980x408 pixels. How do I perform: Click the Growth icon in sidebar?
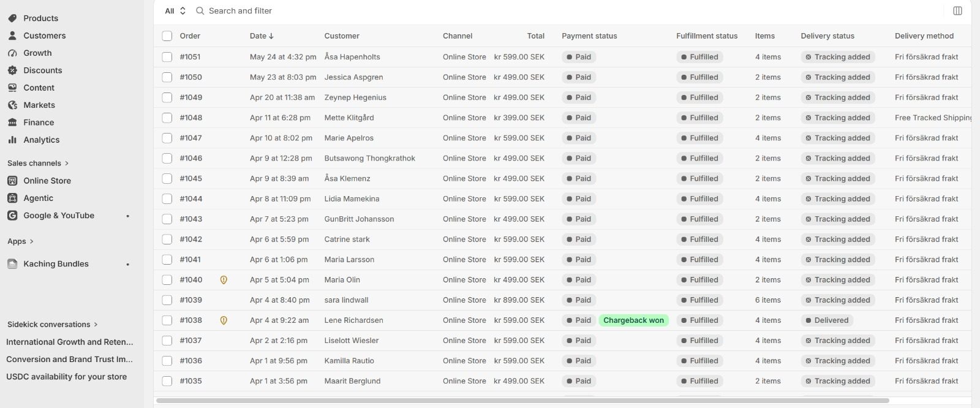(12, 53)
